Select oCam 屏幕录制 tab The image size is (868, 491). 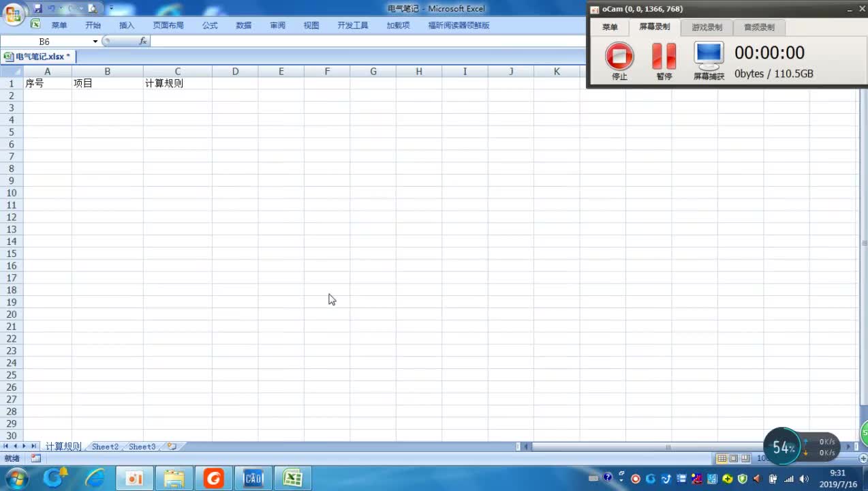click(654, 27)
